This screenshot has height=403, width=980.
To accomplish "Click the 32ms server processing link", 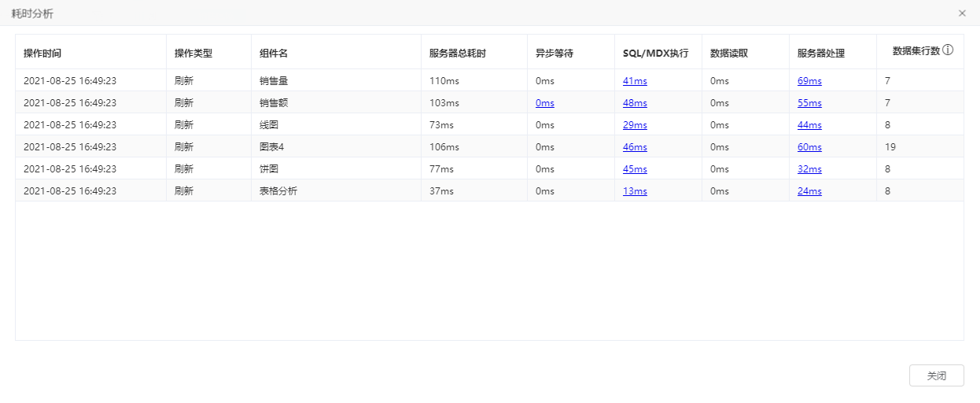I will [x=809, y=169].
